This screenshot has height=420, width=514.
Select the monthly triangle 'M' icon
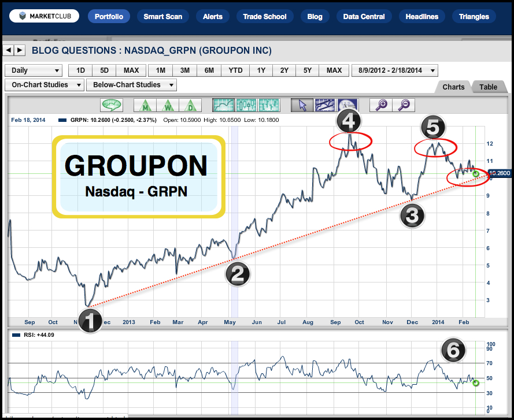click(x=145, y=105)
